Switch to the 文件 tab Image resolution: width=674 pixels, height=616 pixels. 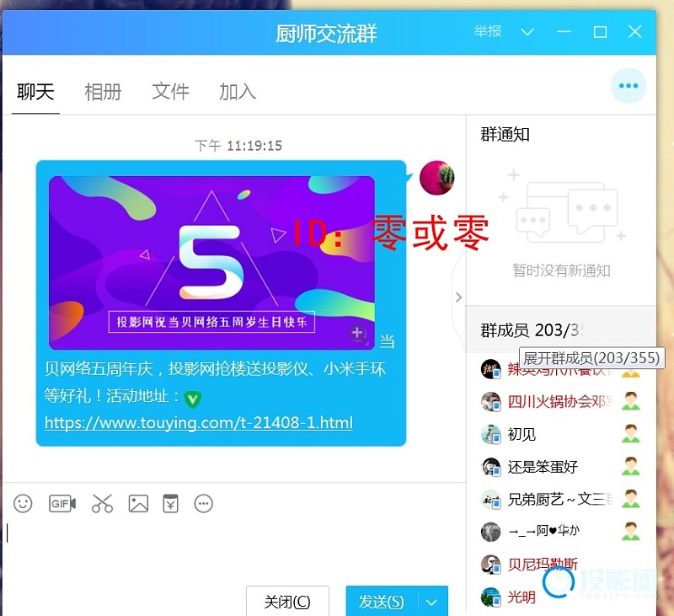coord(171,92)
